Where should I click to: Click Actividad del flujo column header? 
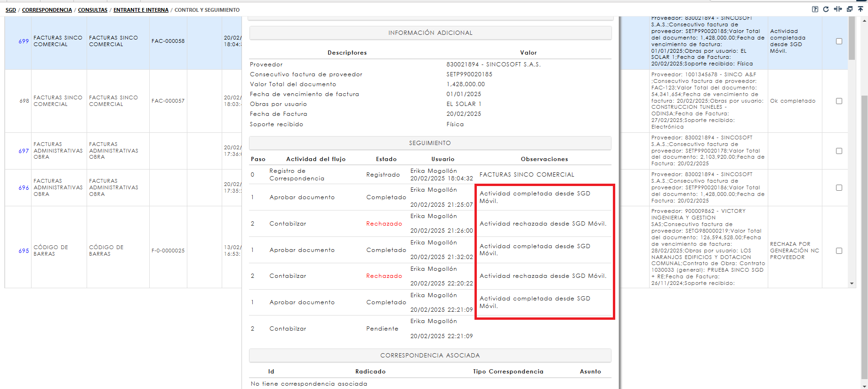click(316, 159)
